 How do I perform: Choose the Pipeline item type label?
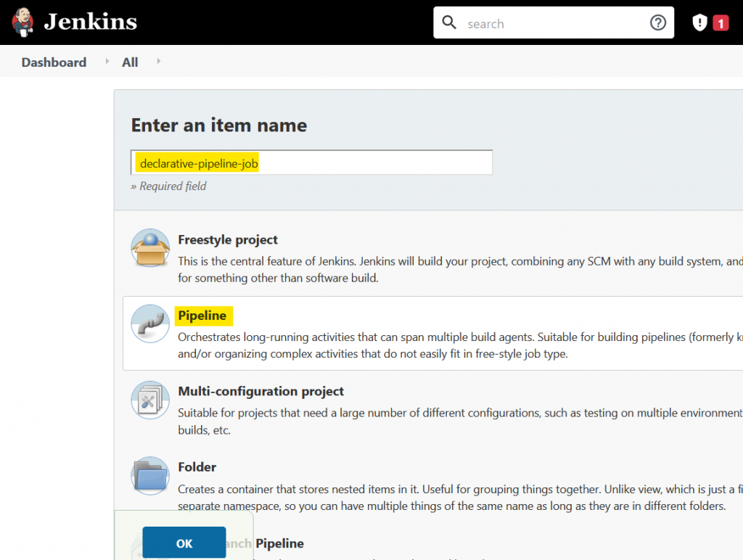203,316
